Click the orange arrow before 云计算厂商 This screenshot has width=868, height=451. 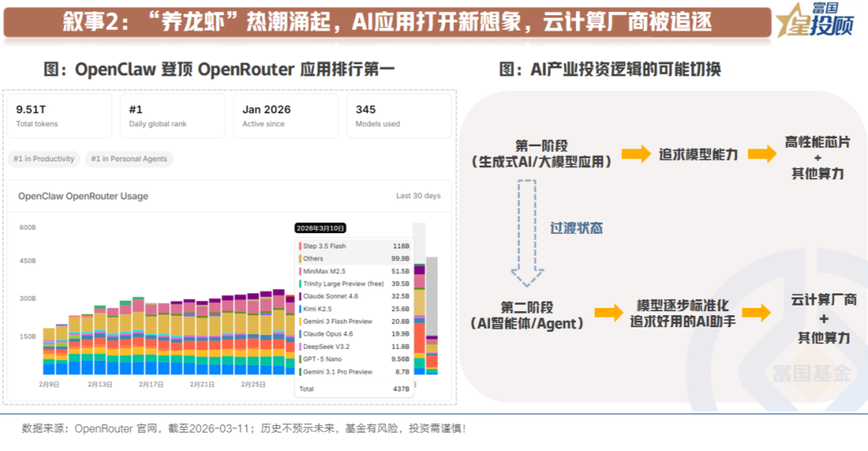click(x=756, y=314)
